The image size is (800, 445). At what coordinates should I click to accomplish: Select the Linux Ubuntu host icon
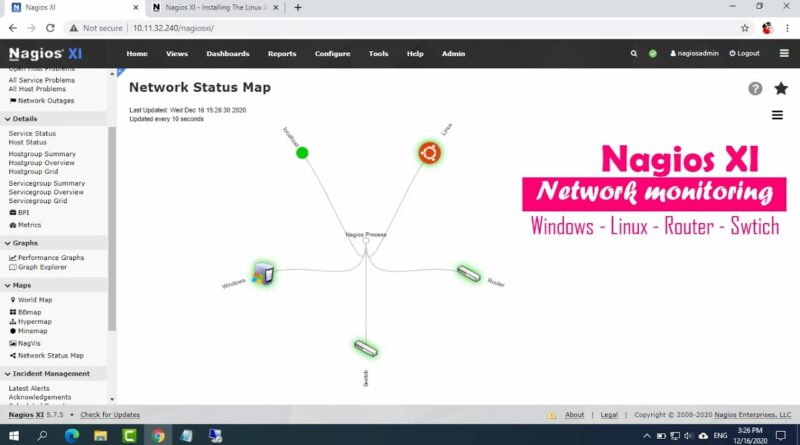(x=430, y=153)
